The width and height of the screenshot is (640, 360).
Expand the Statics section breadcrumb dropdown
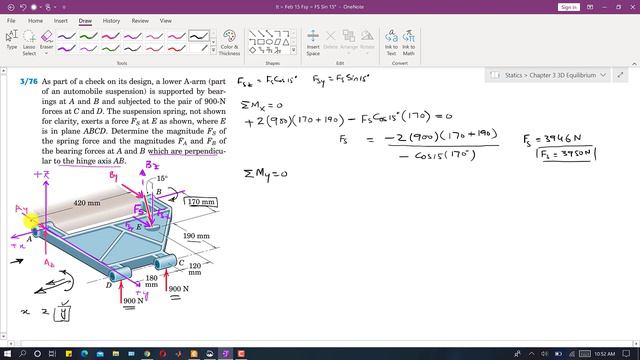pyautogui.click(x=603, y=75)
